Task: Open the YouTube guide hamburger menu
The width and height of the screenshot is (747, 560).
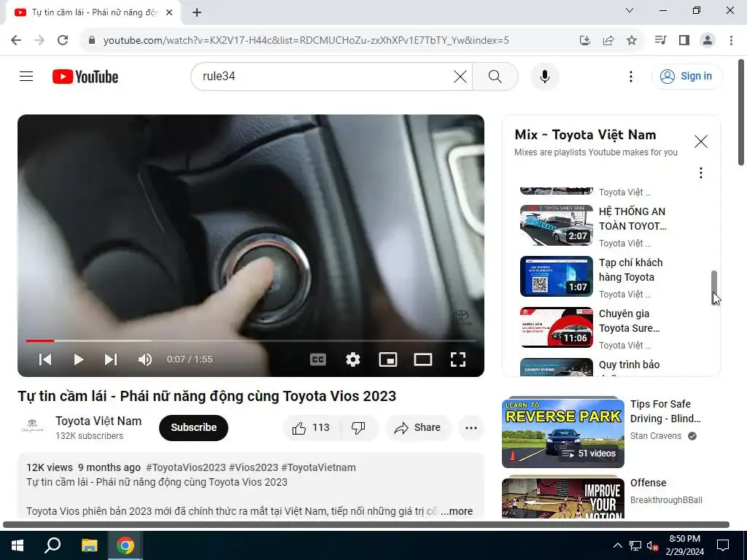Action: click(x=26, y=76)
